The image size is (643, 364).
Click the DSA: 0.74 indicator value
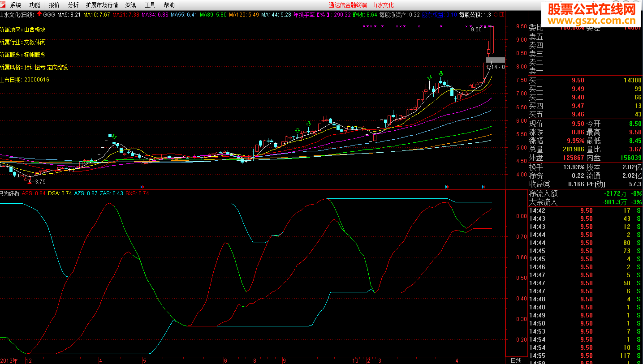click(60, 193)
